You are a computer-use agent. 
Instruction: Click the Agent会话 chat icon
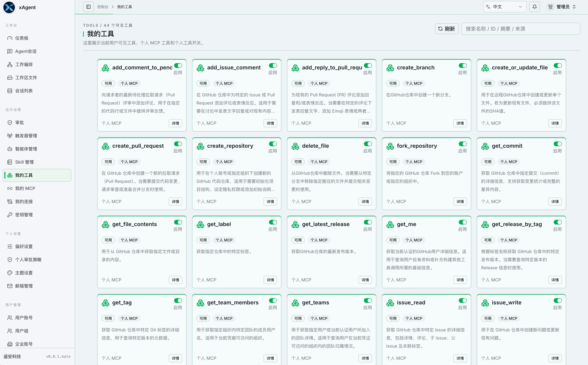tap(10, 51)
